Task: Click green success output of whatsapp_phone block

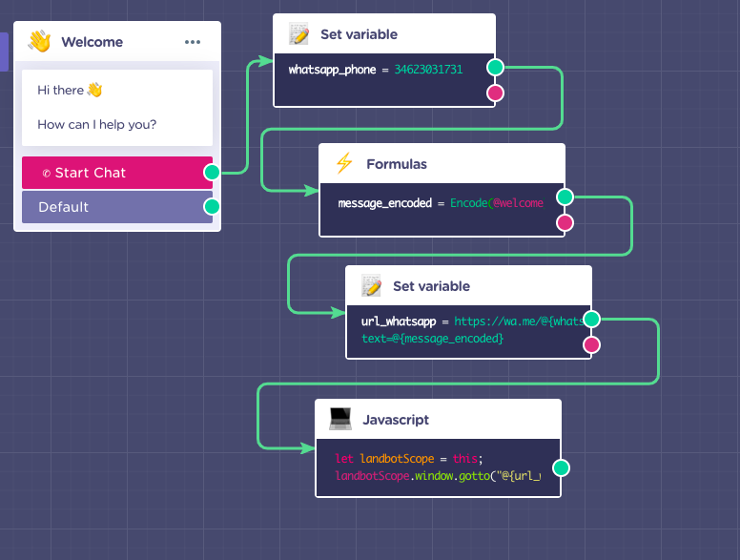Action: pyautogui.click(x=495, y=67)
